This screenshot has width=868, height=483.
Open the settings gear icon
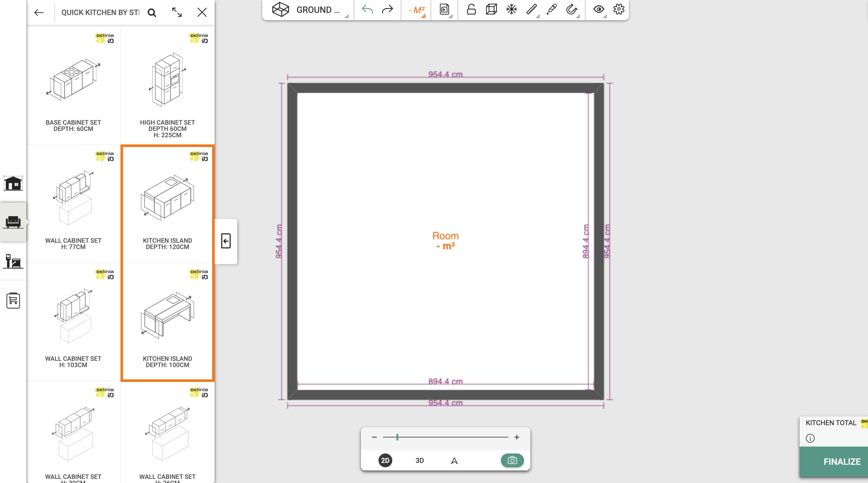click(x=619, y=9)
